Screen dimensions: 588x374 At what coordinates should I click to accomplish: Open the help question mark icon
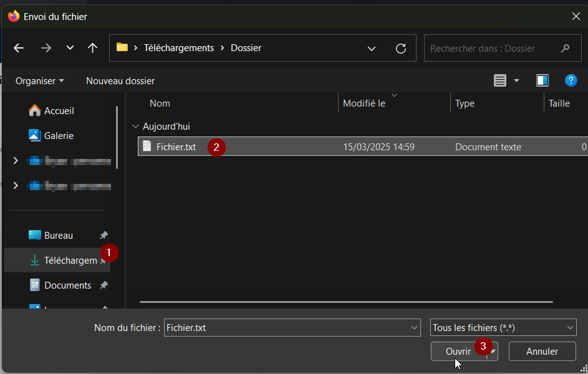pos(571,80)
